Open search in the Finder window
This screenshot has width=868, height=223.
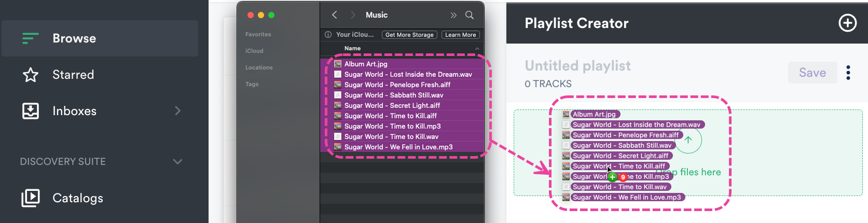[470, 15]
